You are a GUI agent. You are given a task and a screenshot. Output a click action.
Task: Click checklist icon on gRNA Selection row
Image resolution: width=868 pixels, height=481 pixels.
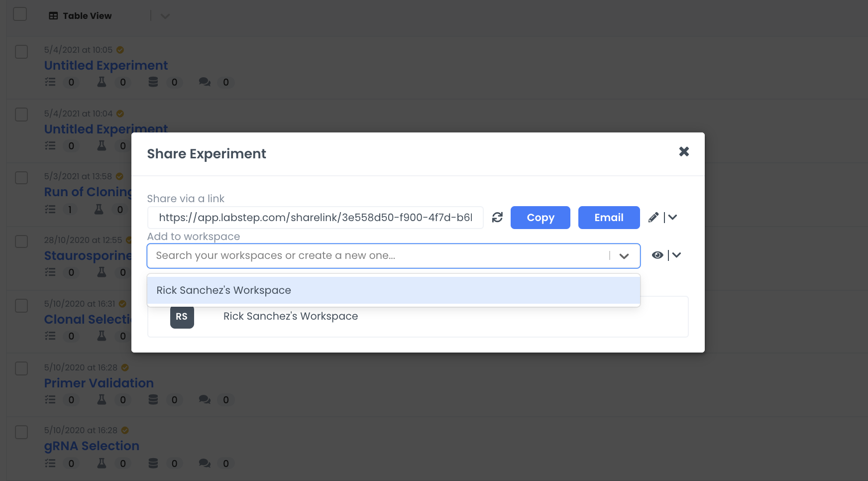50,464
